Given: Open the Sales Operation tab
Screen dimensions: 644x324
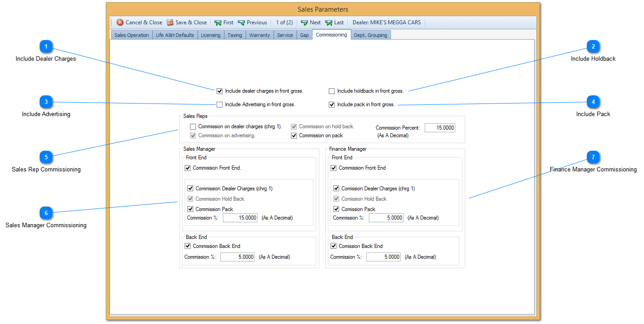Looking at the screenshot, I should (x=132, y=35).
